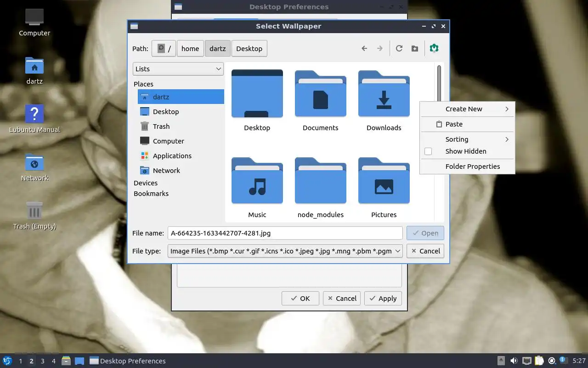Click OK in Desktop Preferences window
This screenshot has width=588, height=368.
point(300,298)
